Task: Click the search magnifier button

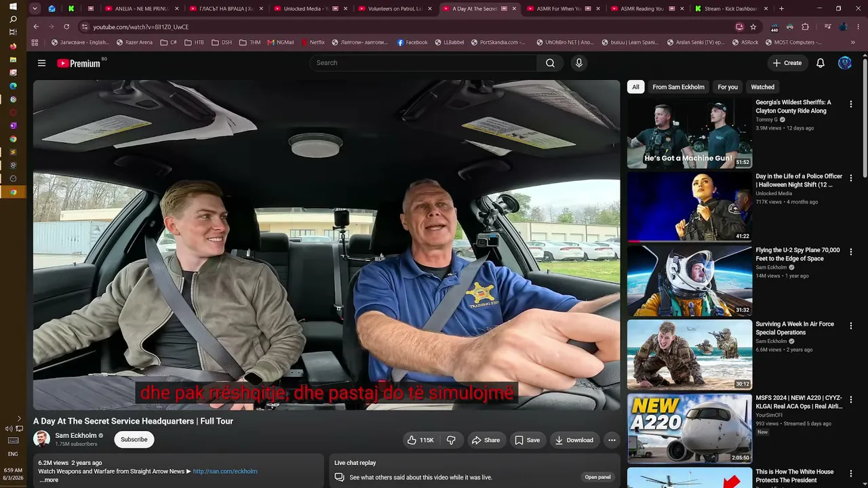Action: click(550, 63)
